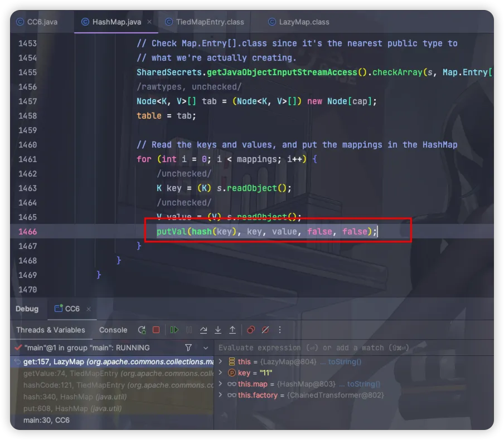Stop the debug session with red square
The width and height of the screenshot is (504, 440).
(x=156, y=330)
